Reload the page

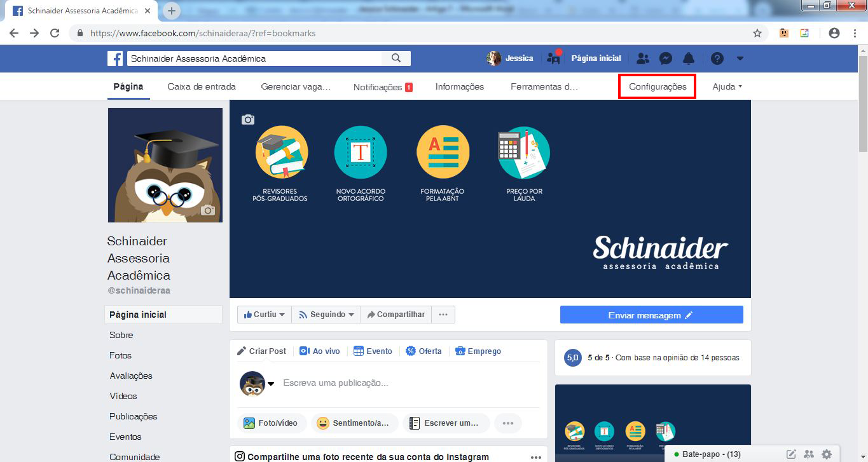(x=55, y=33)
